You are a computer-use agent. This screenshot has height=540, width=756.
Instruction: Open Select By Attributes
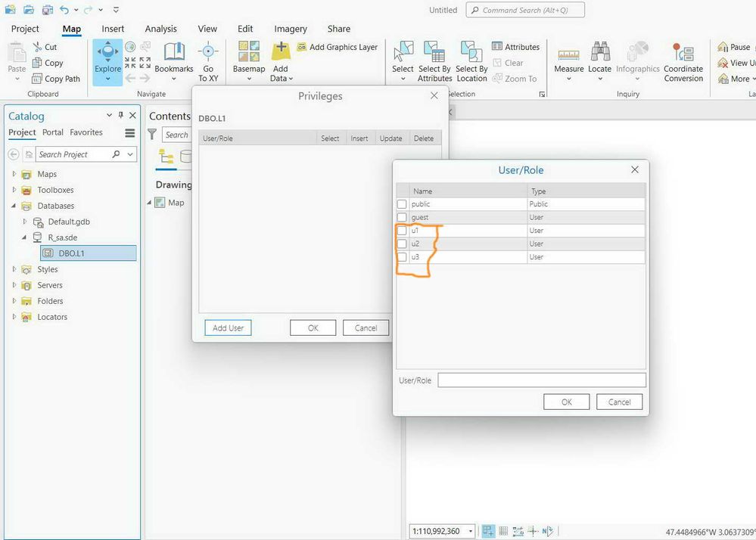[434, 61]
